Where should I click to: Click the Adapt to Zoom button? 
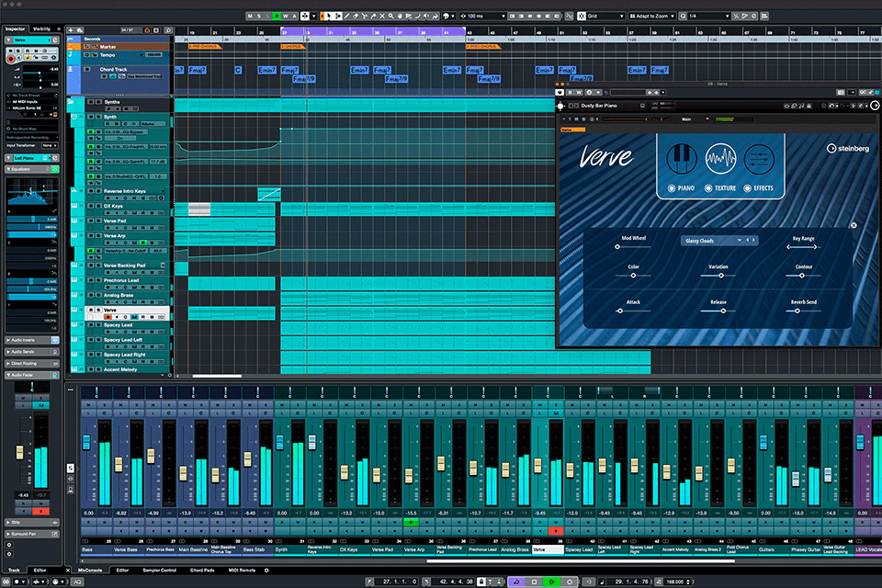click(650, 16)
